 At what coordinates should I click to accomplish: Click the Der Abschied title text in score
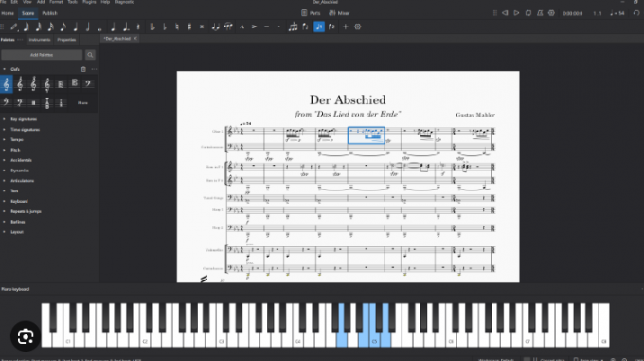pos(348,99)
